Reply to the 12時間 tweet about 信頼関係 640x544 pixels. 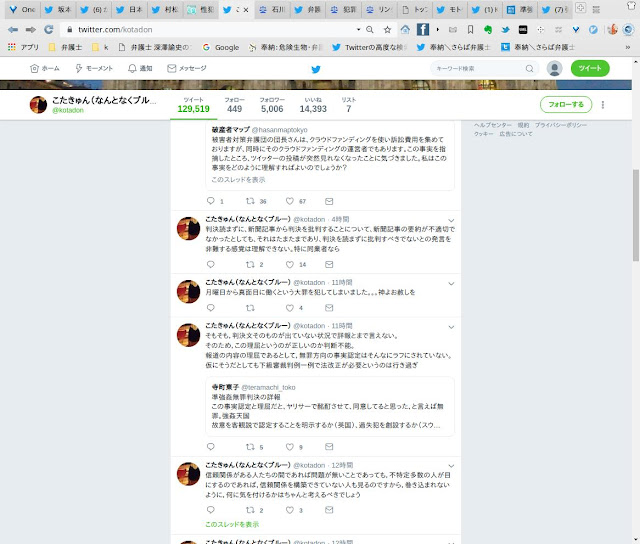tap(211, 510)
